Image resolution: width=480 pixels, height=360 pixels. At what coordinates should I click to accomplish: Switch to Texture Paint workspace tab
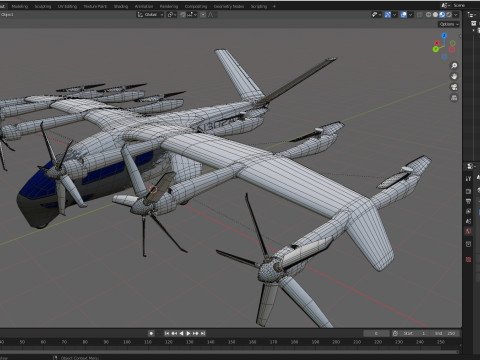(95, 6)
